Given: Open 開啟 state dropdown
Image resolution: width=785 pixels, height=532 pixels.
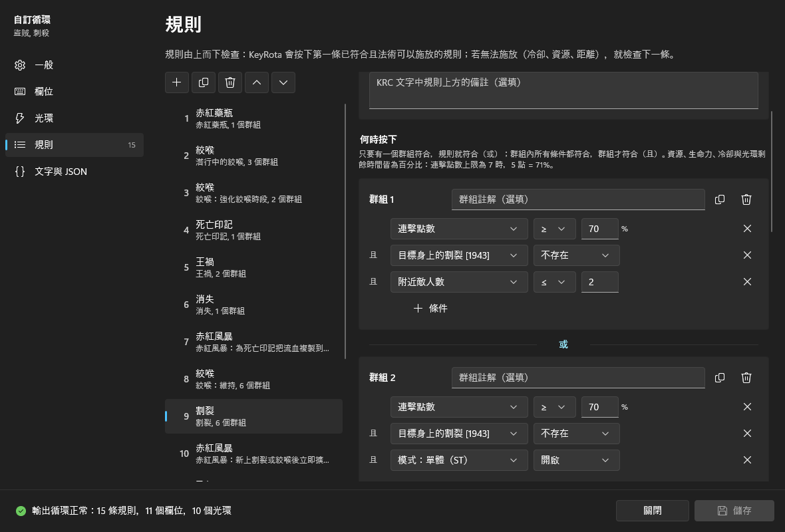Looking at the screenshot, I should click(x=576, y=460).
